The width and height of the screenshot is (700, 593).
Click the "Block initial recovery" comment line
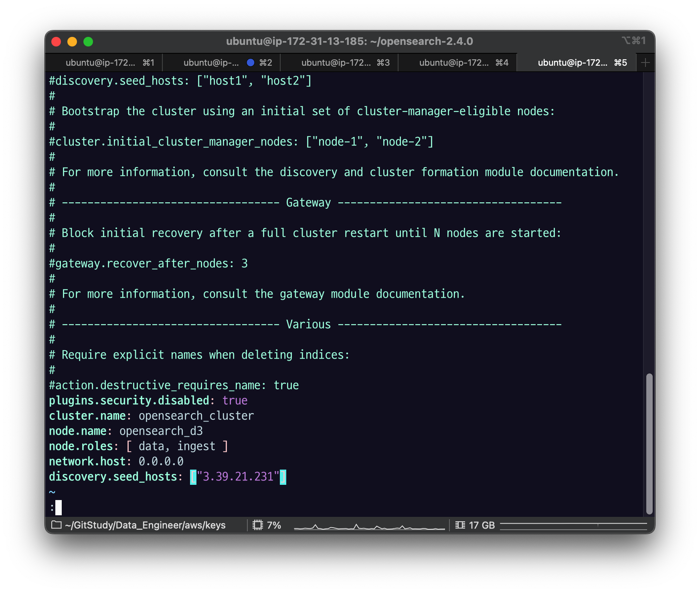tap(305, 233)
